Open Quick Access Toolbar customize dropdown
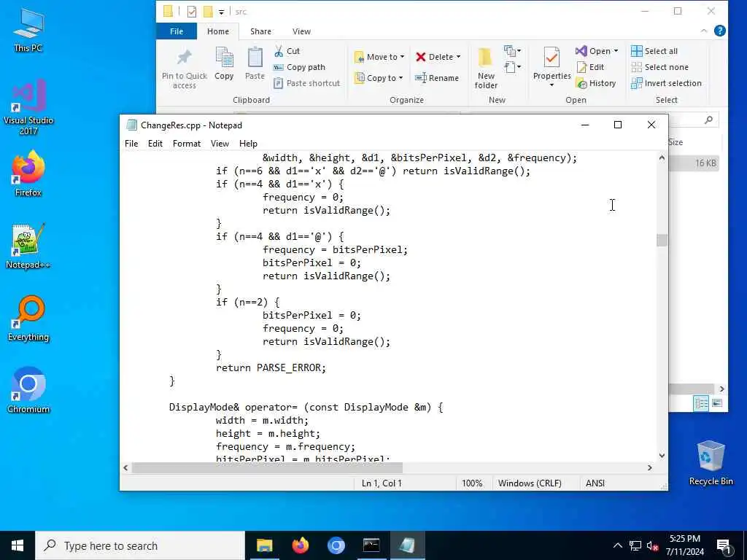The width and height of the screenshot is (747, 560). [x=222, y=12]
